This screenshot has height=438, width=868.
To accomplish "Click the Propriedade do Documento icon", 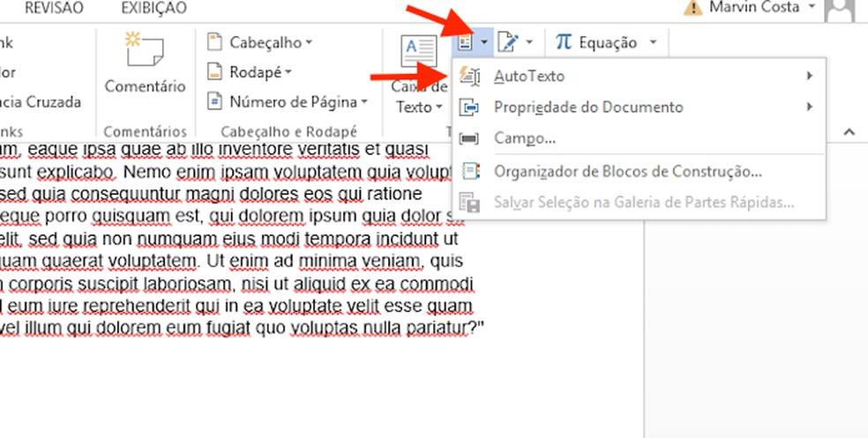I will pyautogui.click(x=469, y=108).
